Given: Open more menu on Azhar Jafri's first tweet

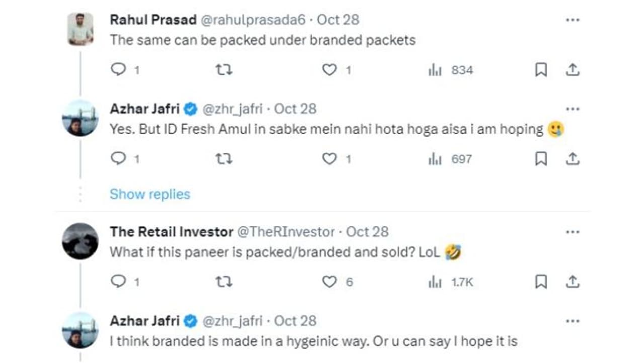Looking at the screenshot, I should click(x=573, y=109).
